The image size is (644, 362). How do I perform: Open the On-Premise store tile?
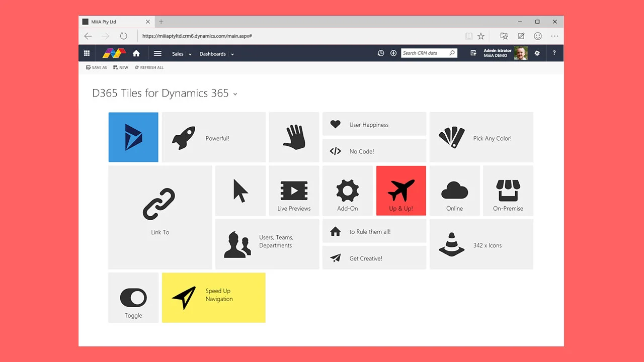508,191
